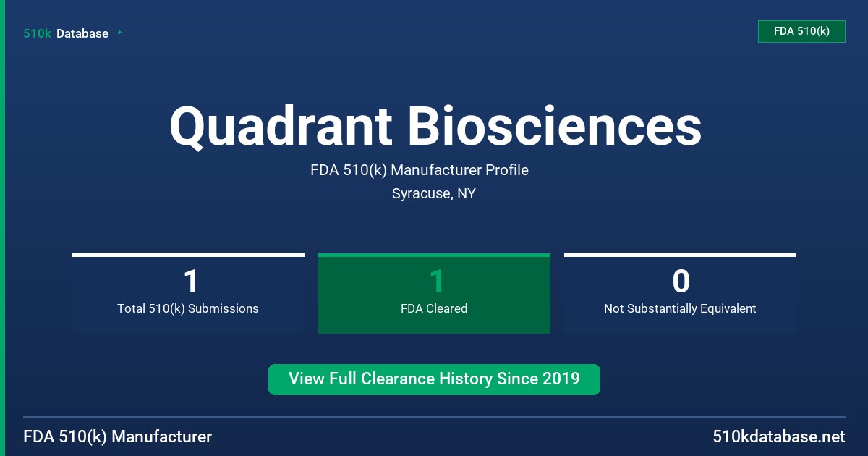Image resolution: width=868 pixels, height=456 pixels.
Task: Click the FDA 510(k) badge
Action: coord(801,31)
